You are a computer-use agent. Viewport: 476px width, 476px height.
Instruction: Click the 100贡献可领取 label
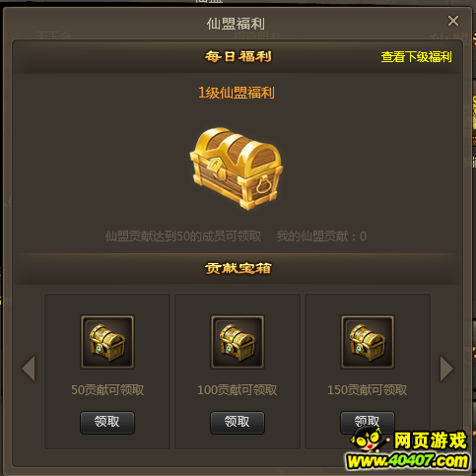pyautogui.click(x=238, y=390)
